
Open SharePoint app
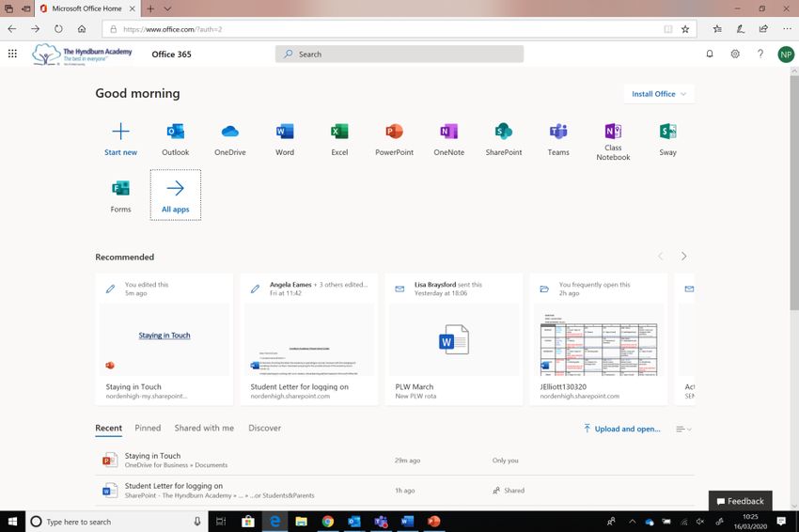504,139
